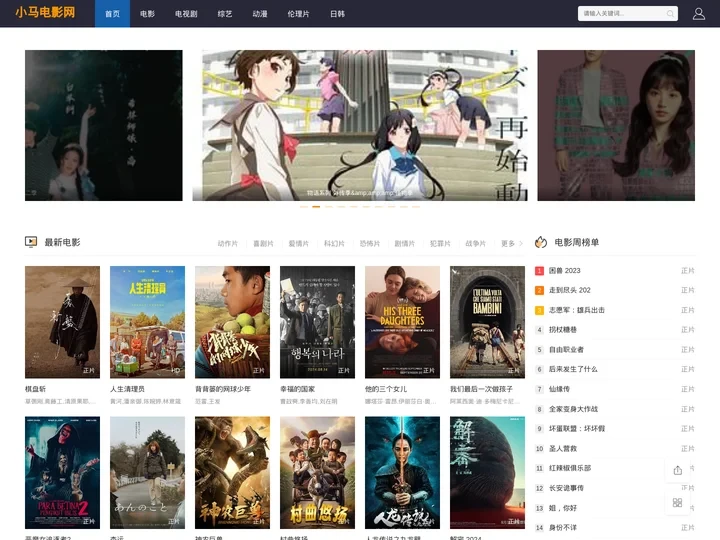Open the 人龙传说 movie poster

coord(402,472)
